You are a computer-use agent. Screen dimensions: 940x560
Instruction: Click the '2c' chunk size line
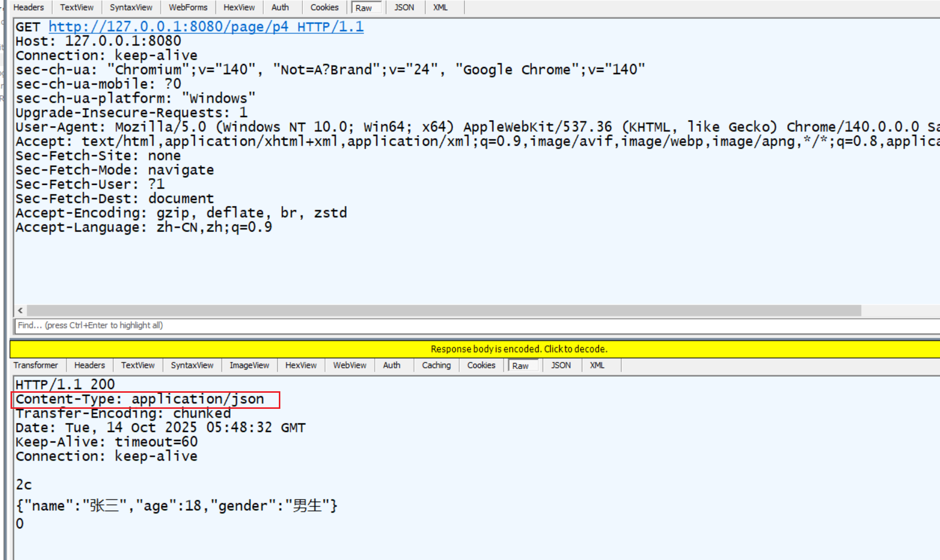tap(24, 485)
